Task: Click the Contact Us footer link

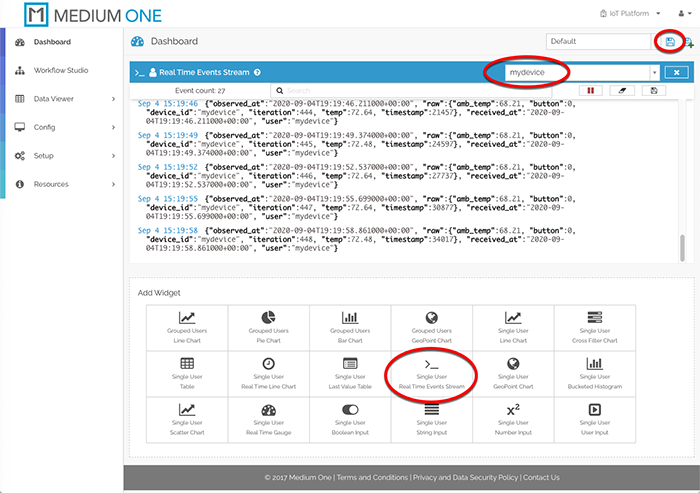Action: tap(540, 477)
